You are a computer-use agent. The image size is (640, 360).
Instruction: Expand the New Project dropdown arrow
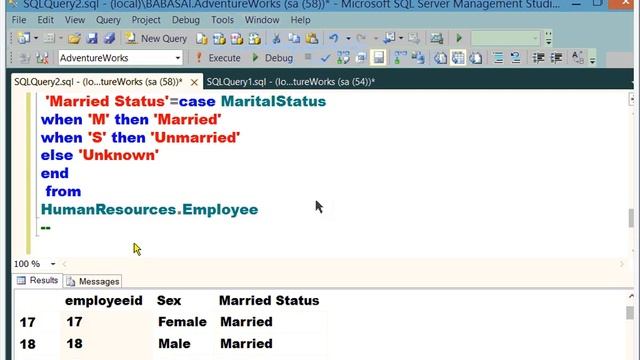click(x=36, y=38)
